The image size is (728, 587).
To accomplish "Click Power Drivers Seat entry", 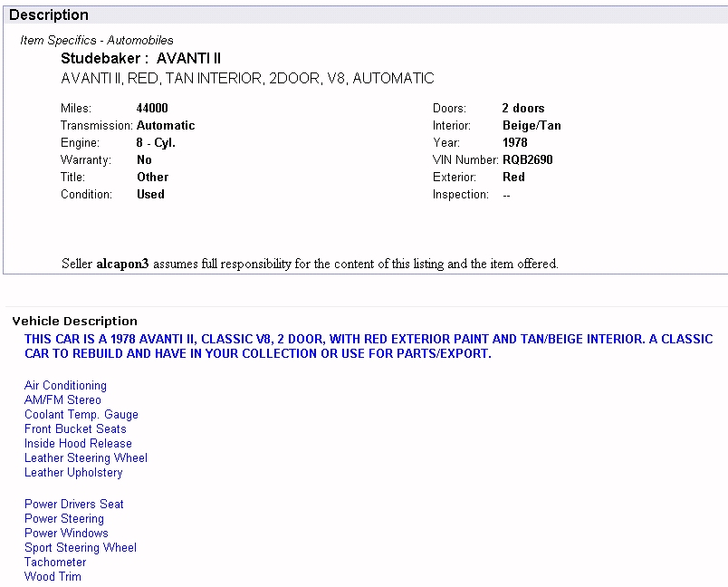I will click(74, 505).
